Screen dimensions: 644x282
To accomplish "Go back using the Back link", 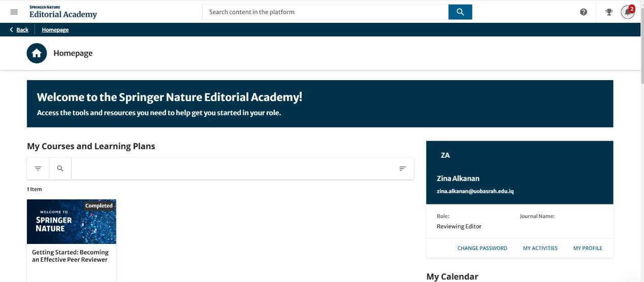I will [19, 30].
